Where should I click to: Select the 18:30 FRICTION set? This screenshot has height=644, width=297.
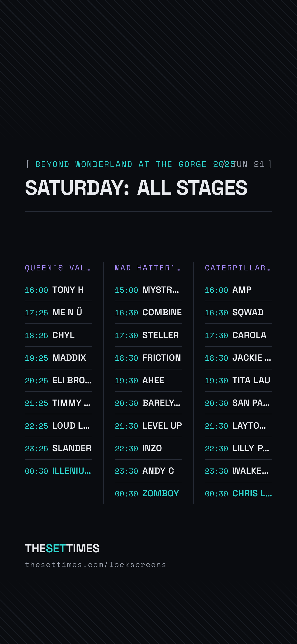(x=148, y=358)
